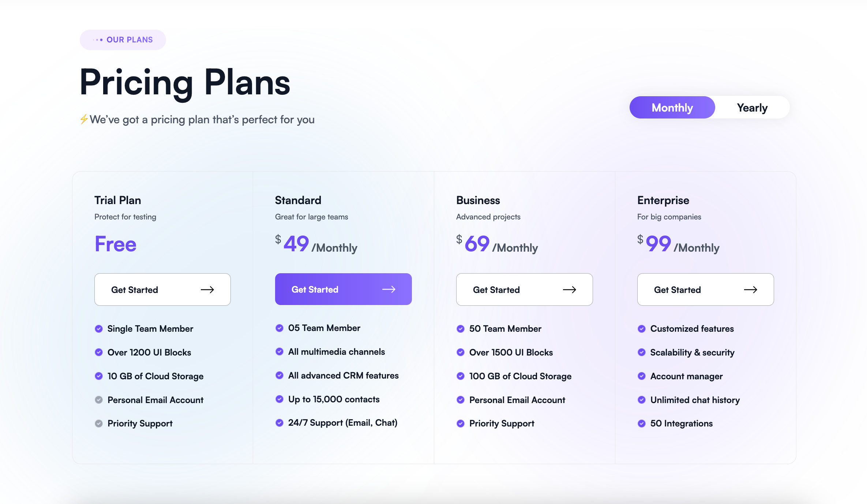Viewport: 867px width, 504px height.
Task: Click arrow icon in Trial Plan button
Action: coord(207,290)
